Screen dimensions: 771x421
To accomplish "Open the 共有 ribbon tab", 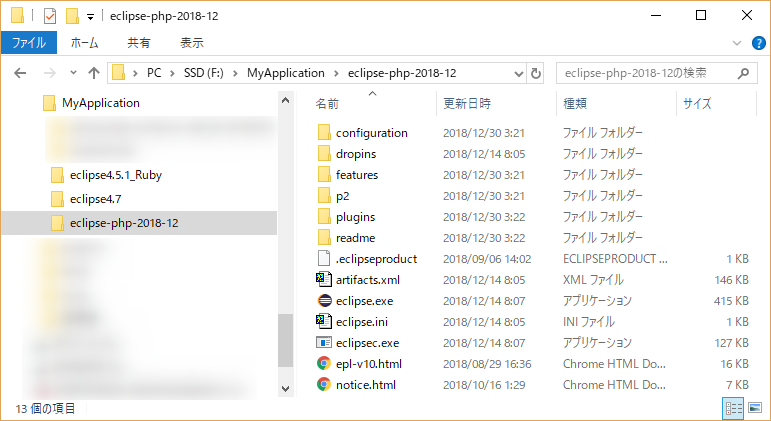I will point(139,43).
